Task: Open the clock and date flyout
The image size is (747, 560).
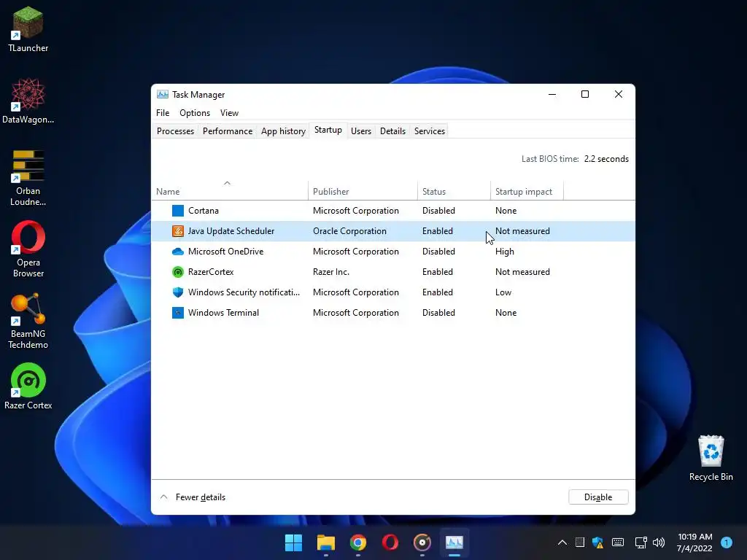Action: coord(694,542)
